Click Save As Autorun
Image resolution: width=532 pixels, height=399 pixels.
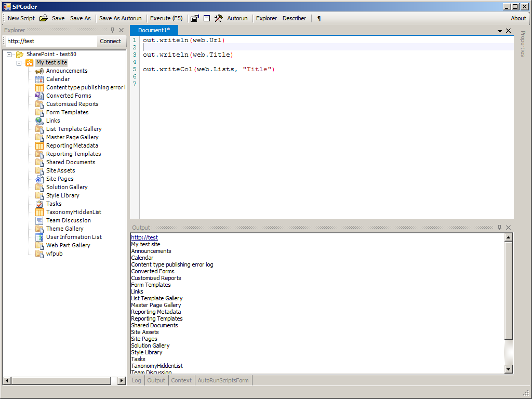pos(121,18)
